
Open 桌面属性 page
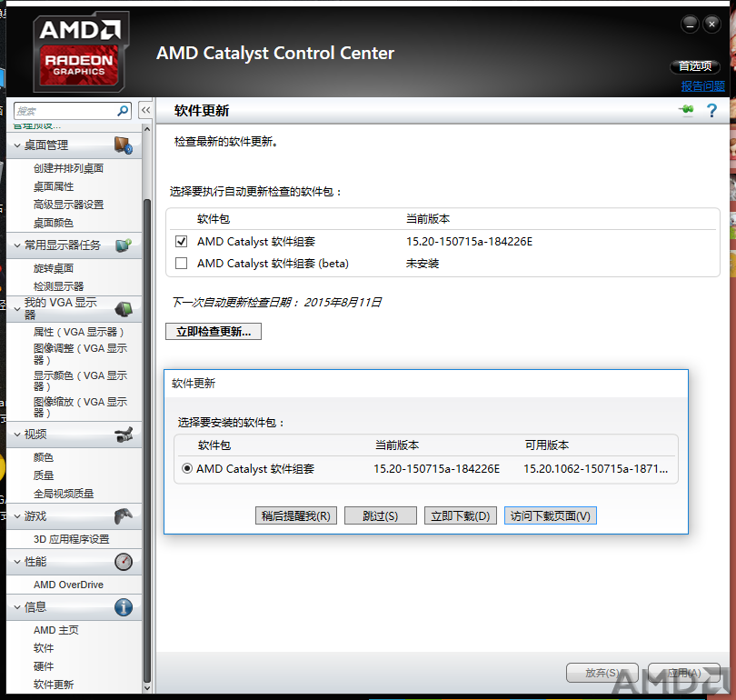pyautogui.click(x=54, y=186)
